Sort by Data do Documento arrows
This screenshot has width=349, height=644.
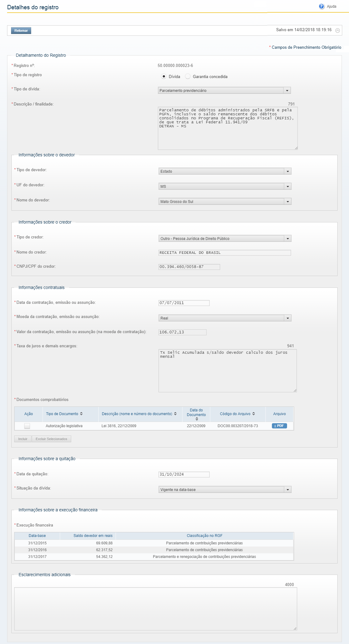pyautogui.click(x=197, y=419)
